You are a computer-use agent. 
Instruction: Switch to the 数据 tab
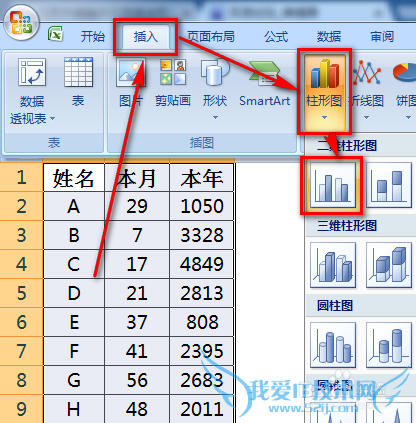pyautogui.click(x=329, y=37)
